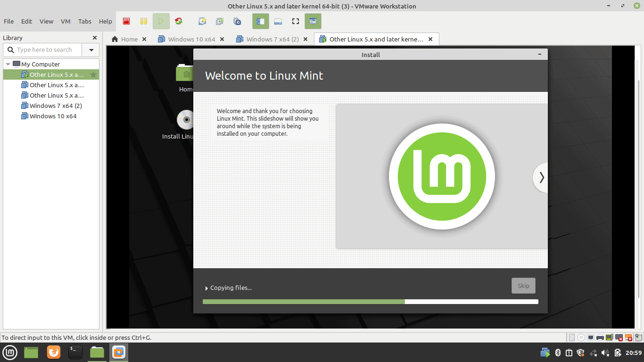Close the Library panel
Image resolution: width=644 pixels, height=362 pixels.
coord(95,38)
